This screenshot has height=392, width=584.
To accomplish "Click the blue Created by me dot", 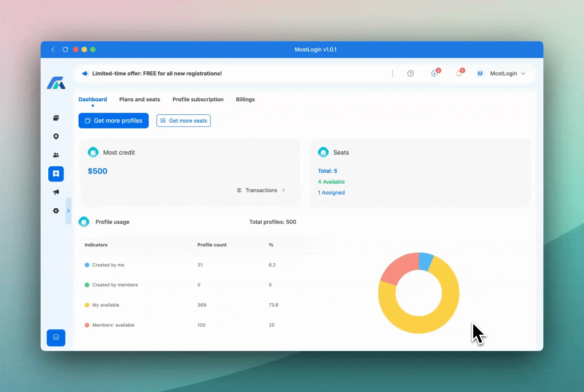I will pos(87,265).
